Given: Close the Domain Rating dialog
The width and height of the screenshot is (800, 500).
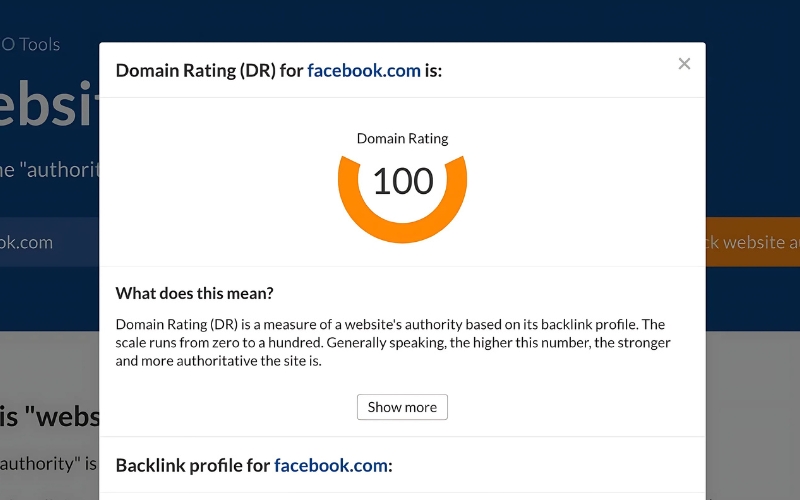Looking at the screenshot, I should click(x=684, y=64).
